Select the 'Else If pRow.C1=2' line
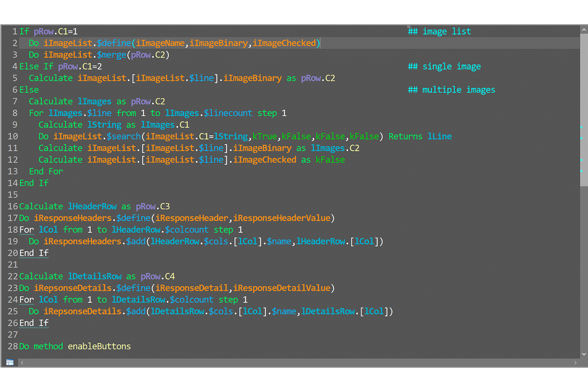 61,66
